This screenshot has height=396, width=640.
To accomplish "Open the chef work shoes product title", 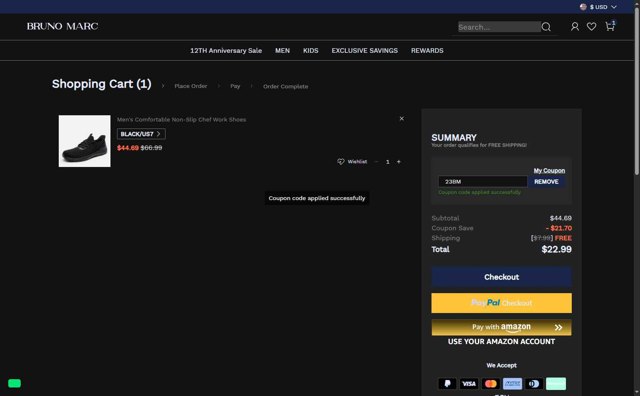I will 181,120.
